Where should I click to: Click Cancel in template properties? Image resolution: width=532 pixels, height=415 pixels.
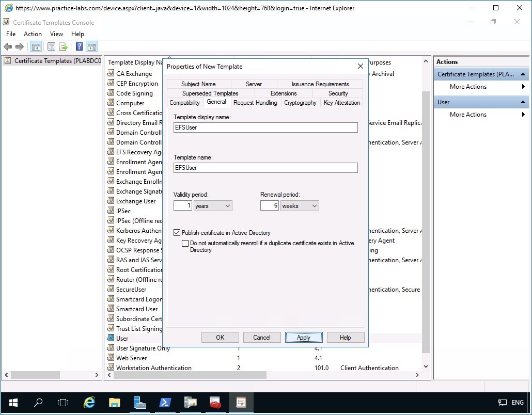(x=262, y=338)
